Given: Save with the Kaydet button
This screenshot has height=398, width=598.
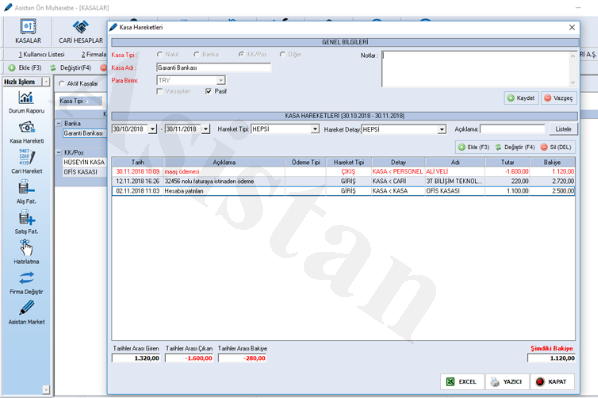Looking at the screenshot, I should [521, 98].
